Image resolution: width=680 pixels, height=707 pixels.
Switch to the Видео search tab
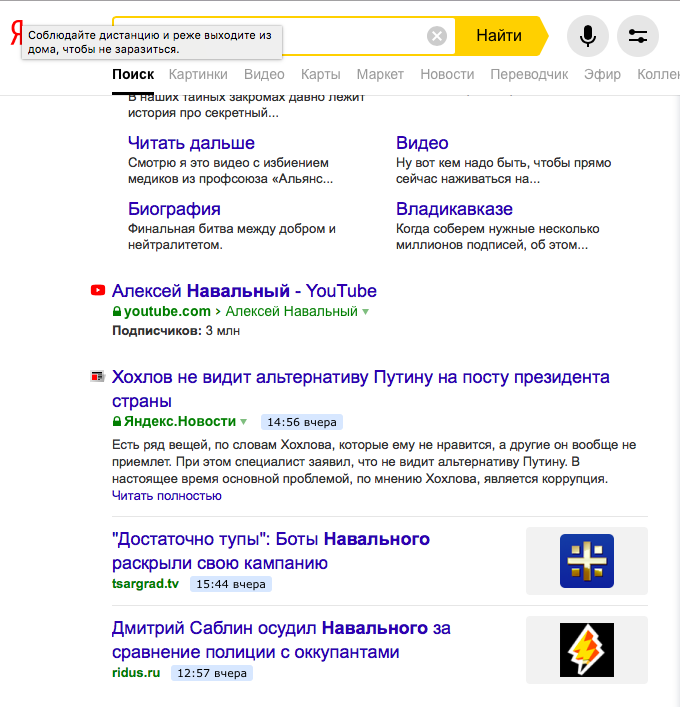click(x=264, y=74)
